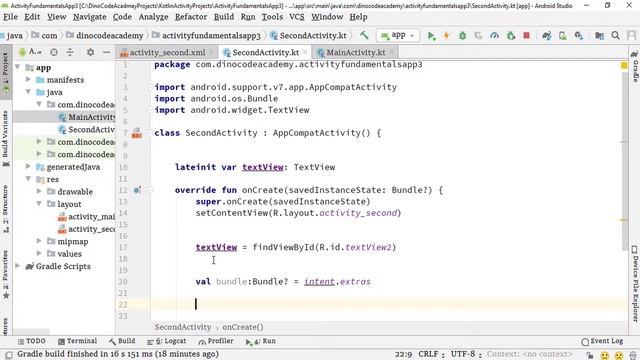This screenshot has width=640, height=360.
Task: Toggle the 2: Favorites side tab
Action: (6, 275)
